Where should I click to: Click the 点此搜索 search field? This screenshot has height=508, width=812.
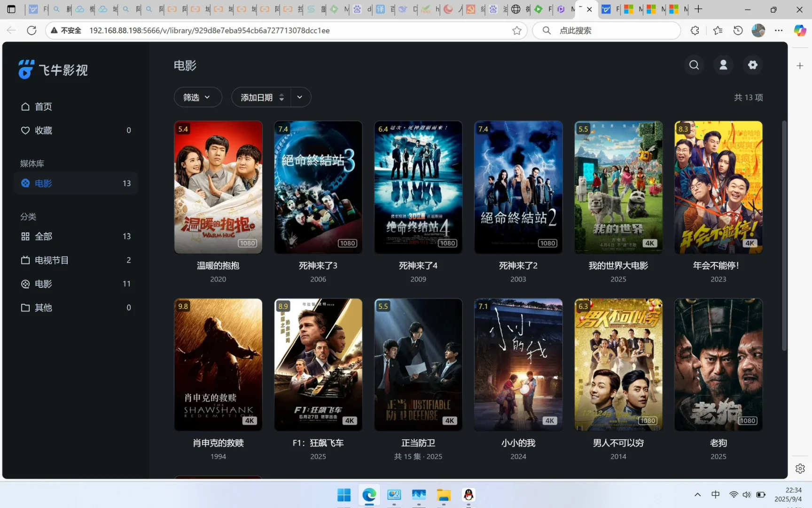606,30
